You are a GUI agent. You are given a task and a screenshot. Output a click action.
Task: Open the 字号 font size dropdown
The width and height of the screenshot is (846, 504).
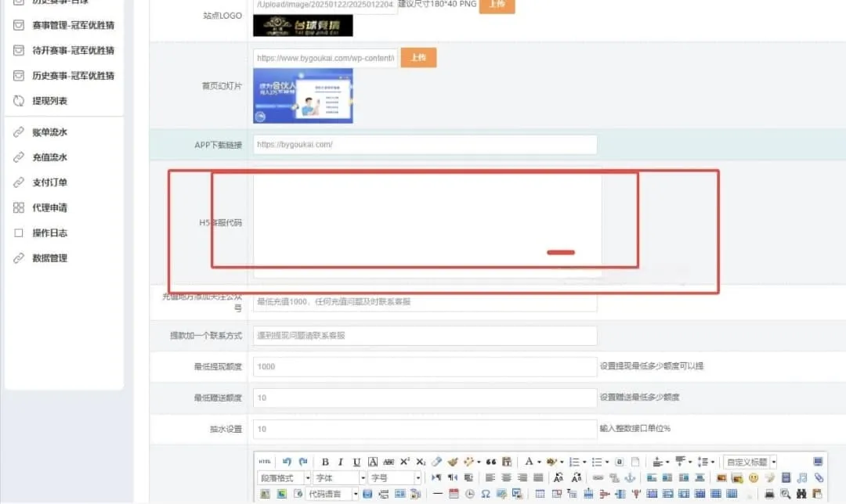tap(395, 478)
